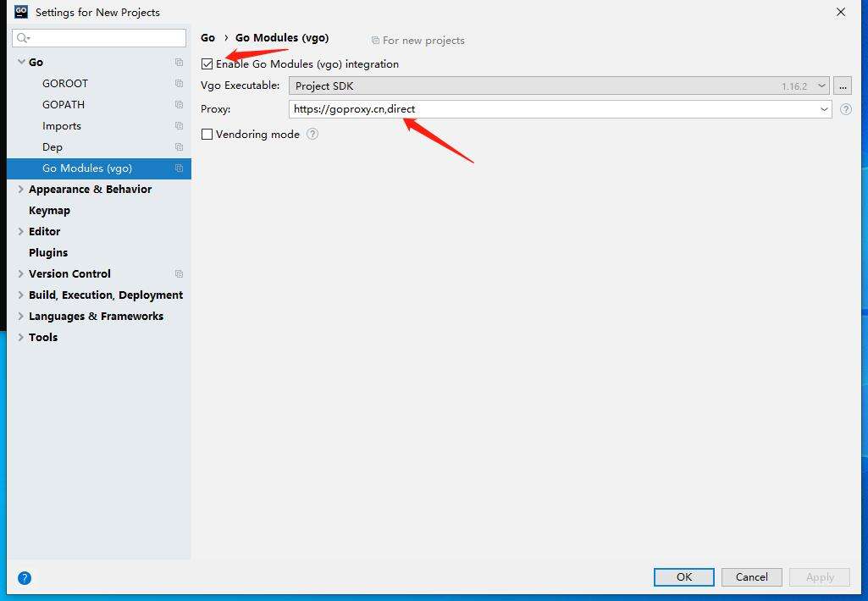Disable Go Modules (vgo) integration checkbox
The width and height of the screenshot is (868, 601).
(x=207, y=64)
